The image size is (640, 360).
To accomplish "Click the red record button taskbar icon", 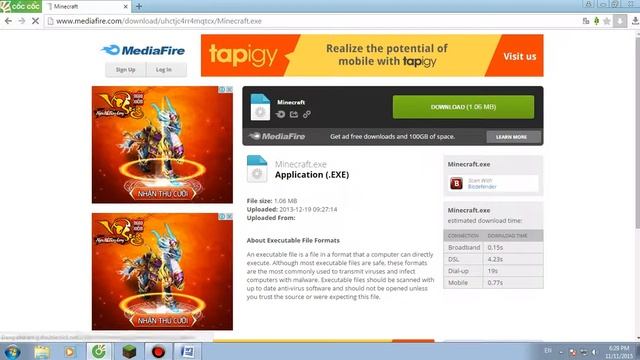I will (158, 351).
